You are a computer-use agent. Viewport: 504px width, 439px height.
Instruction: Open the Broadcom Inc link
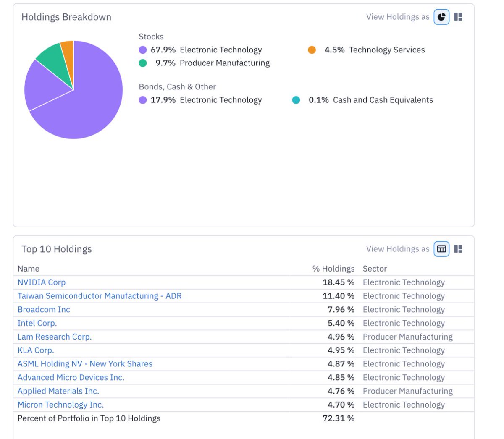click(x=44, y=310)
